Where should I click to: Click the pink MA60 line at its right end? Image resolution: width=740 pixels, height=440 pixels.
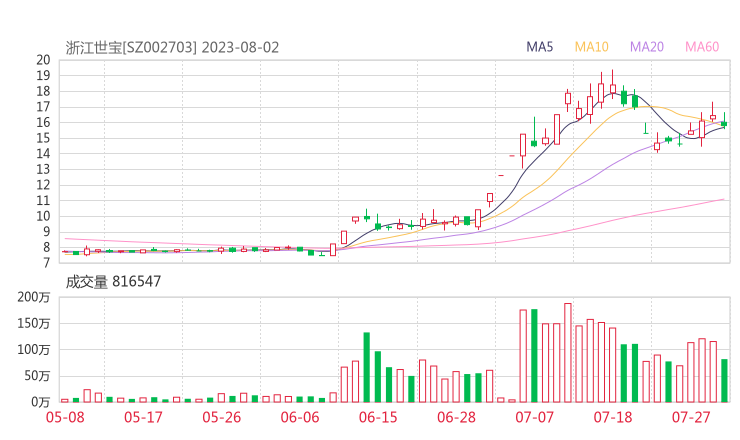click(x=723, y=199)
